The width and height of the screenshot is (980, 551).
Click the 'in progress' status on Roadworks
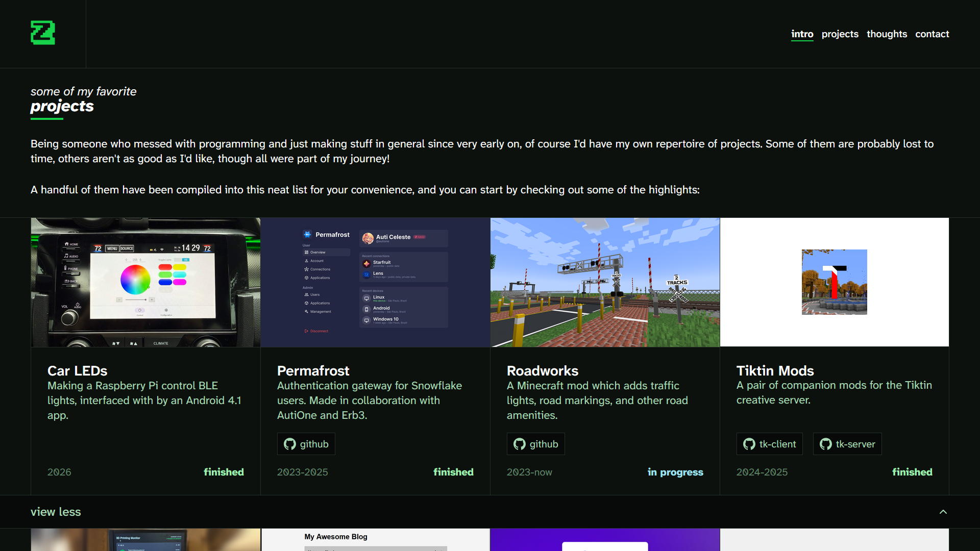pos(675,472)
